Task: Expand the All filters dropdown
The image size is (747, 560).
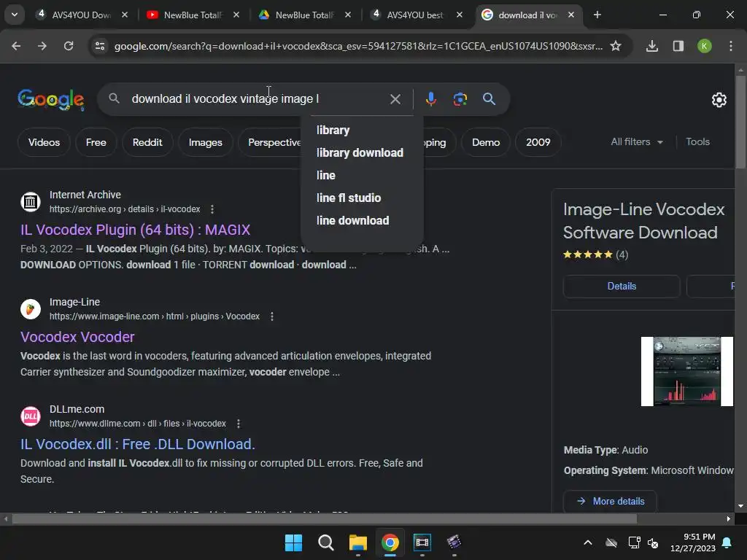Action: click(x=636, y=142)
